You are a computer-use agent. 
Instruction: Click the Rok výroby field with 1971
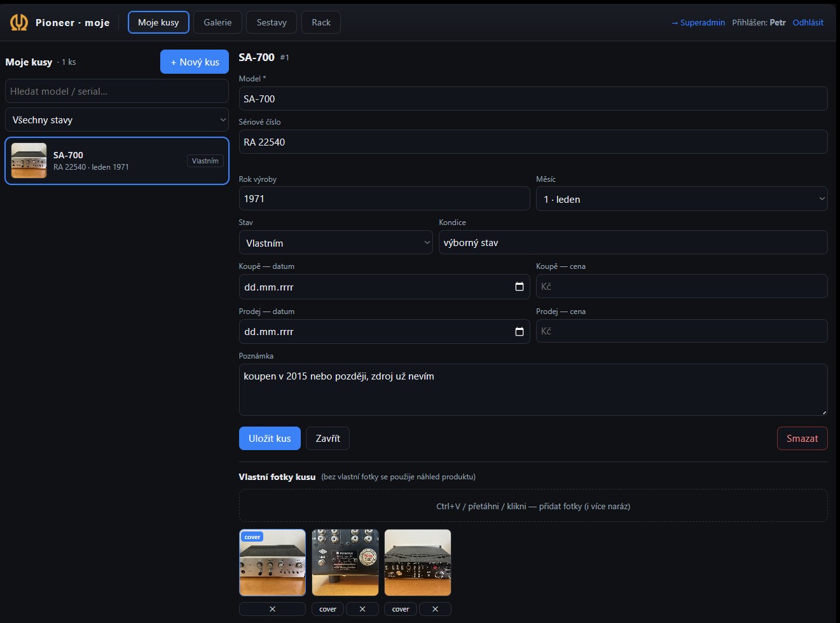[x=384, y=198]
